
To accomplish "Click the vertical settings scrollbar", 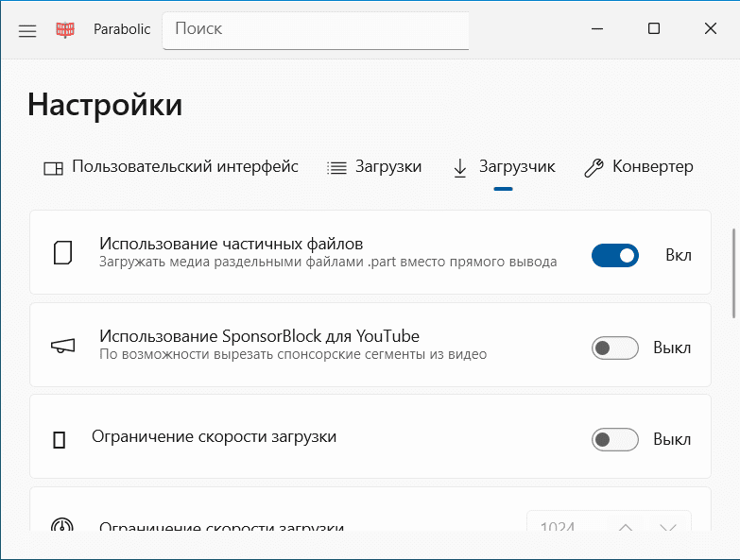I will tap(734, 274).
